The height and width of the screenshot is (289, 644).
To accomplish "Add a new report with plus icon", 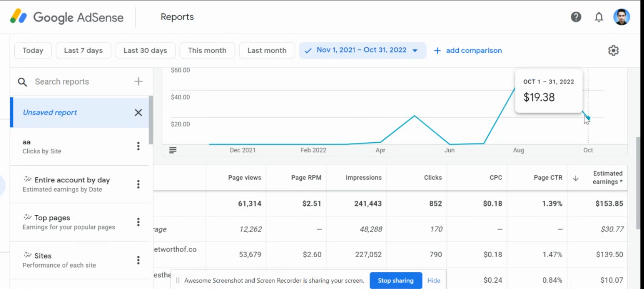I will tap(138, 81).
